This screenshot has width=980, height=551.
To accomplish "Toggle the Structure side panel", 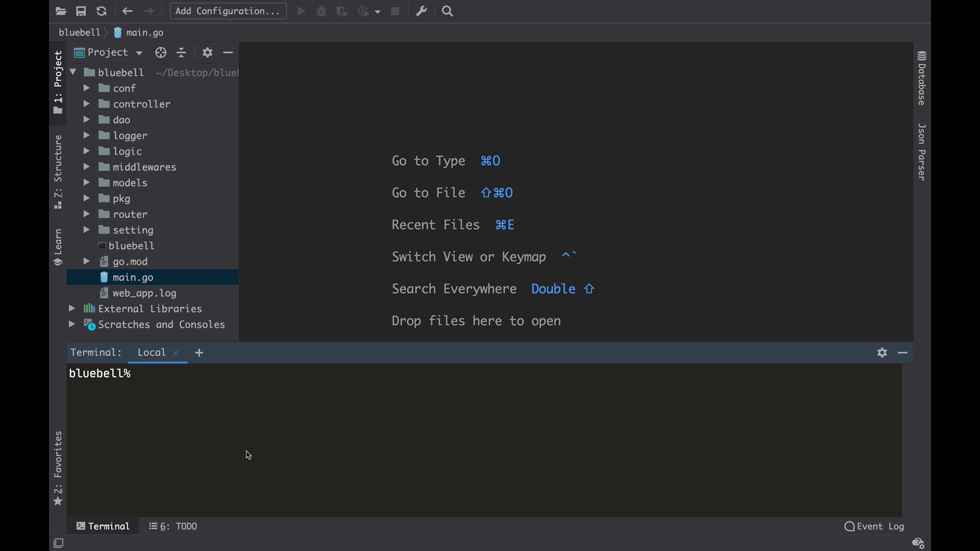I will click(x=58, y=171).
